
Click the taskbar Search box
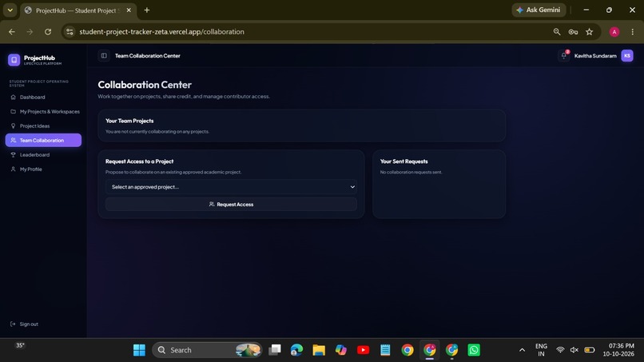point(207,350)
